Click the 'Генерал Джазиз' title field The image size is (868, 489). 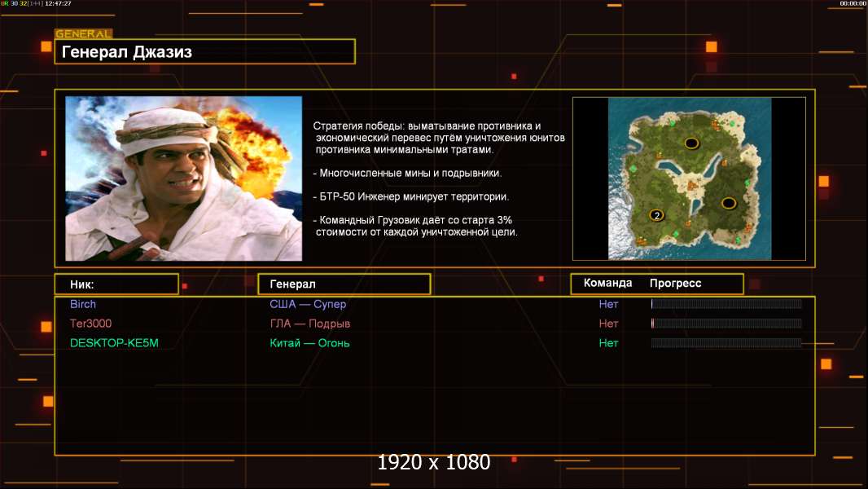[205, 51]
